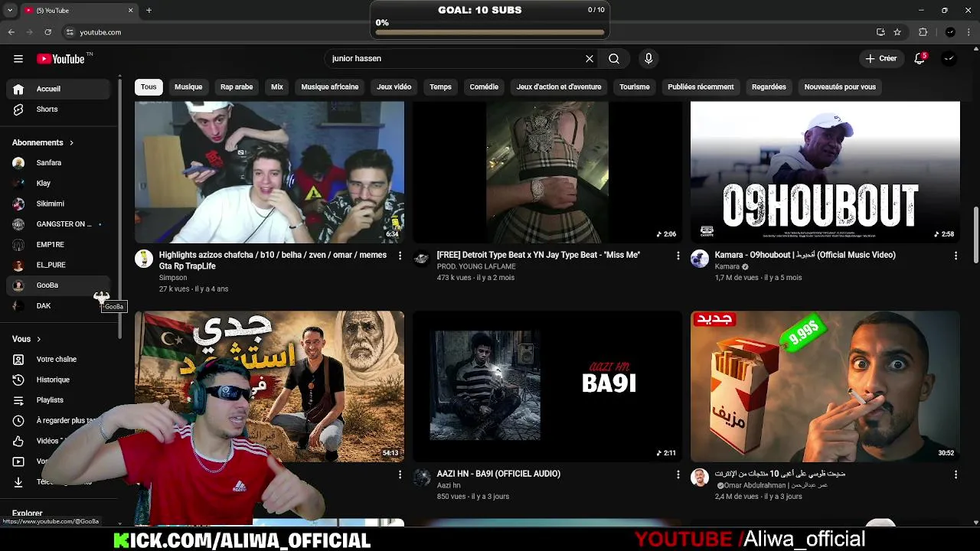
Task: Expand the Abonnements section chevron
Action: click(x=71, y=142)
